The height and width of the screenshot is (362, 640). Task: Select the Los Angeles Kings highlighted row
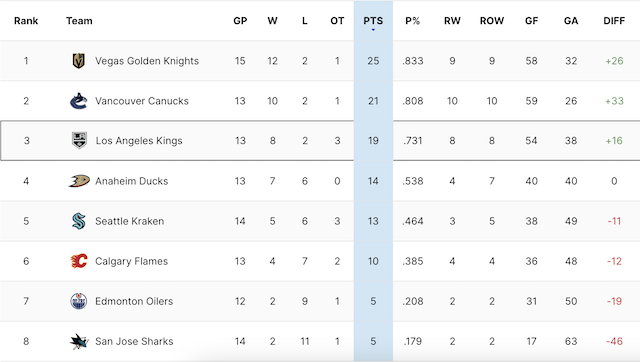click(320, 140)
